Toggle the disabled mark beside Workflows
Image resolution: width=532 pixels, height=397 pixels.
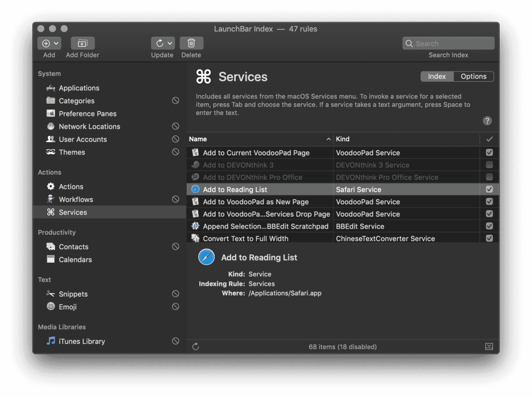175,199
